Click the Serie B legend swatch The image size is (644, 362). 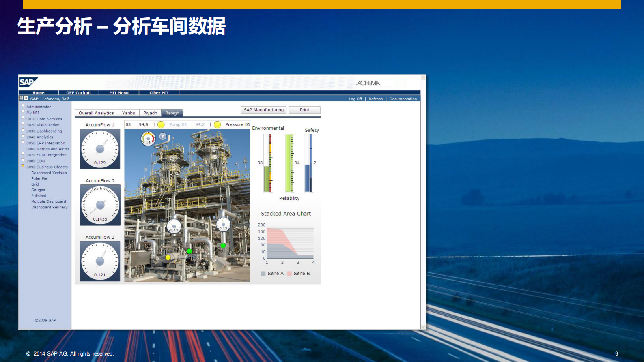pos(289,274)
